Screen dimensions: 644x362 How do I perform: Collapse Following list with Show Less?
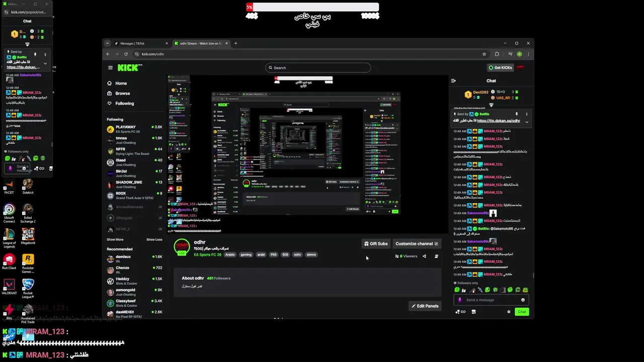pos(154,240)
